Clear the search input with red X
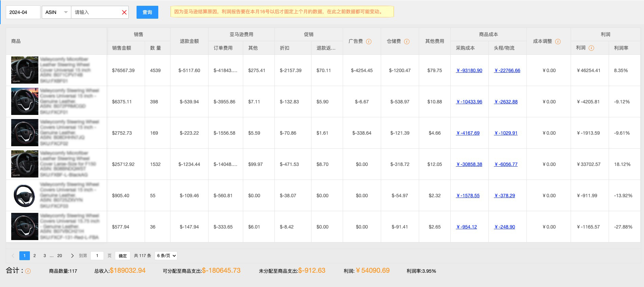 coord(124,12)
